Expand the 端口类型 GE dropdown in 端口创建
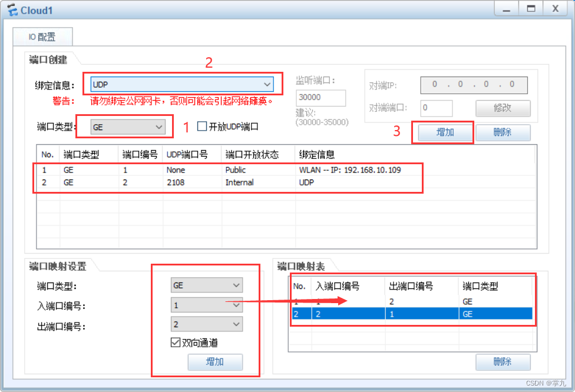Screen dimensions: 575x392 click(128, 127)
